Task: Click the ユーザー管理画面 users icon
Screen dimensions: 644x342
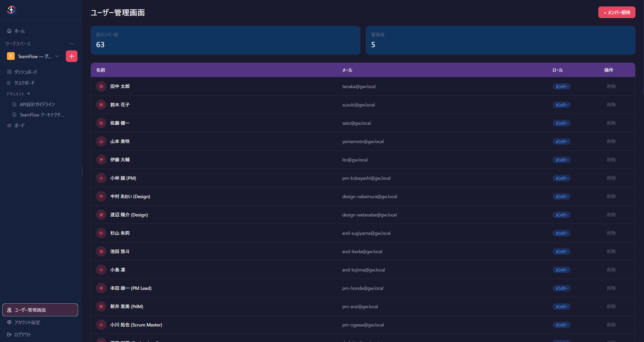Action: (x=9, y=310)
